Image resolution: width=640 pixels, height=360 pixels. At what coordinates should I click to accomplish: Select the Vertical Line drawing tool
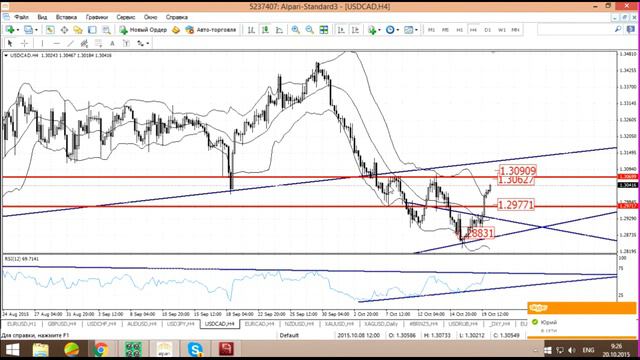click(x=42, y=43)
